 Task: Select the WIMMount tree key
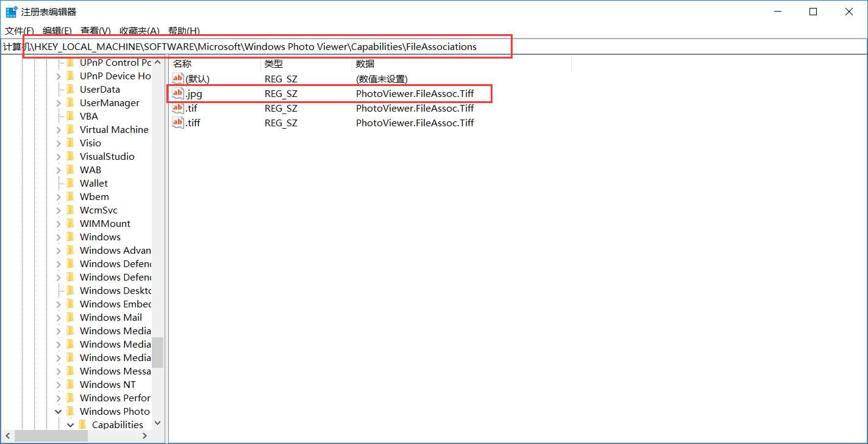pyautogui.click(x=105, y=223)
